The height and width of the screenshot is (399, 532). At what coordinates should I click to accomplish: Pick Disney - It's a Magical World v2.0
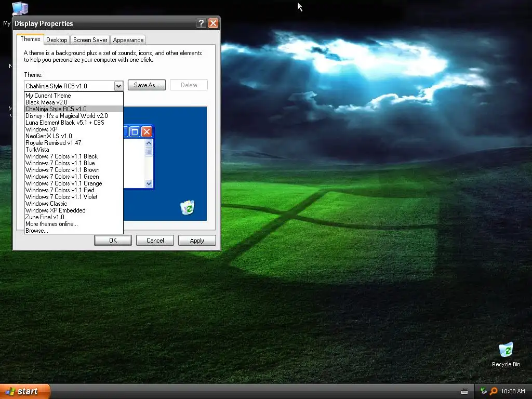[74, 116]
